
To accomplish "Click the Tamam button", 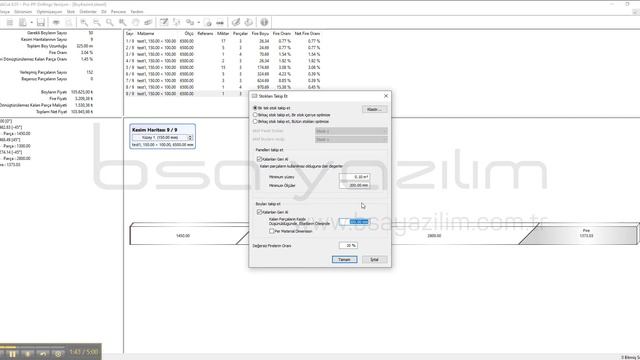I will (x=344, y=260).
